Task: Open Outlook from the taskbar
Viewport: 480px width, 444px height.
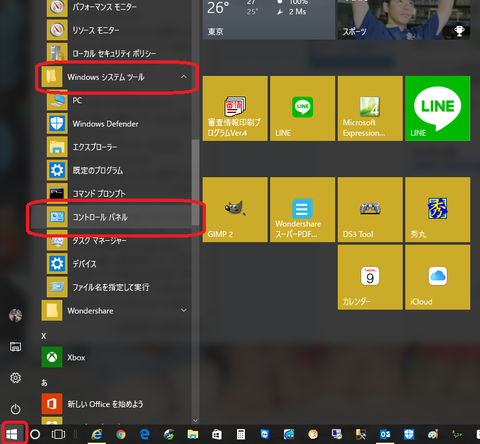Action: tap(385, 434)
